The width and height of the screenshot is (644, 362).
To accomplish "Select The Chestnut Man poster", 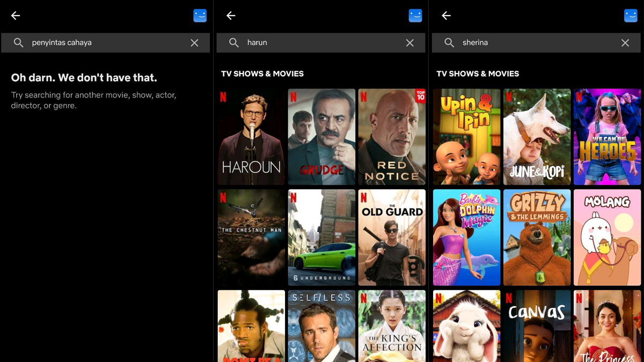I will [x=251, y=238].
